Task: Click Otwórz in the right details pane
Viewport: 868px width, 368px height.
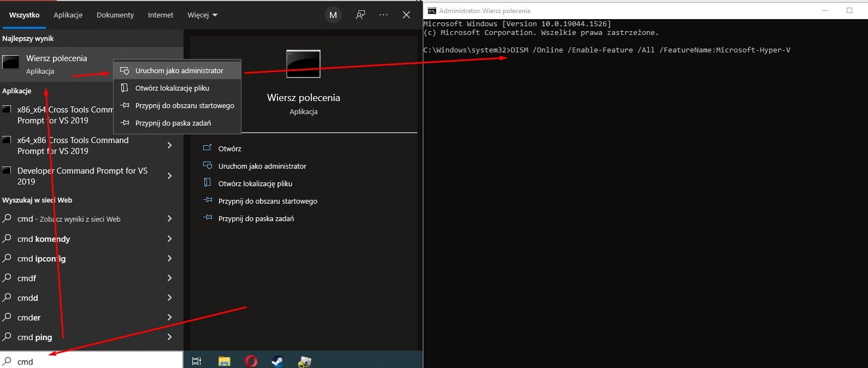Action: pos(229,149)
